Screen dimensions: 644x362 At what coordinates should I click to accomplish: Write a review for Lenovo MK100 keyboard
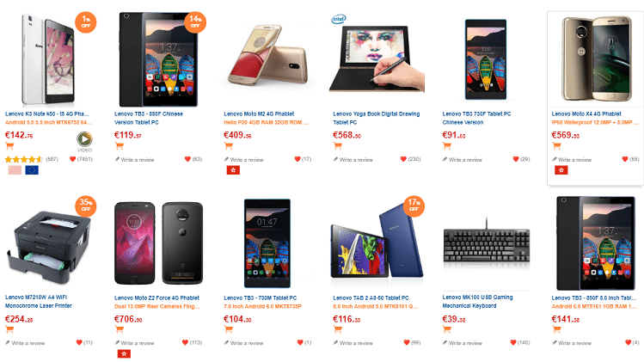(x=462, y=343)
